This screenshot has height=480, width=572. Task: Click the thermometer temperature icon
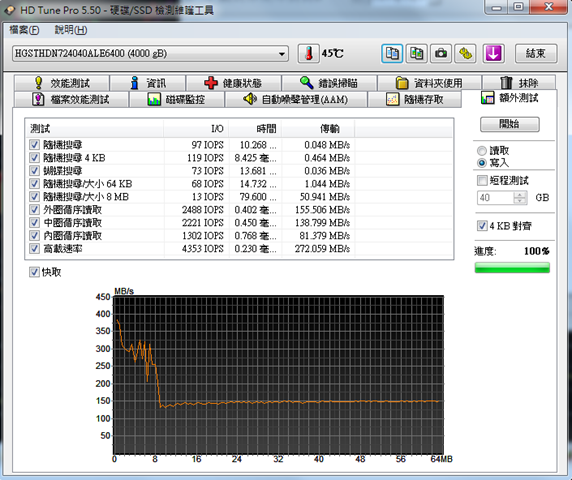(x=309, y=53)
